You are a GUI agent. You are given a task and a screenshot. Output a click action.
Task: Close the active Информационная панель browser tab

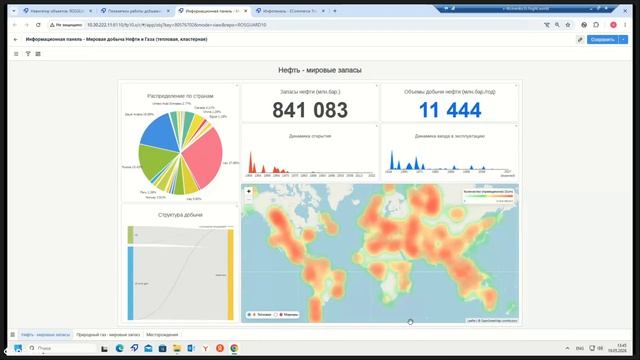246,11
